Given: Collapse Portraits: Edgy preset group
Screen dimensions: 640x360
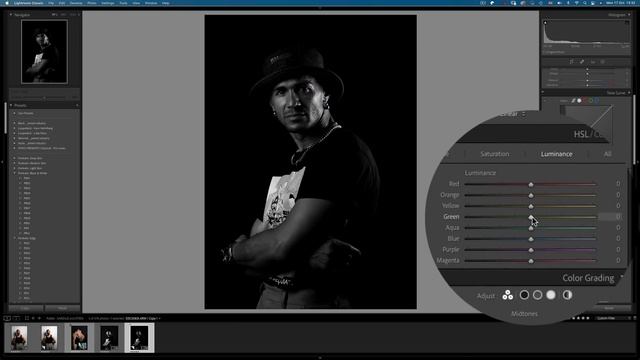Looking at the screenshot, I should 14,238.
